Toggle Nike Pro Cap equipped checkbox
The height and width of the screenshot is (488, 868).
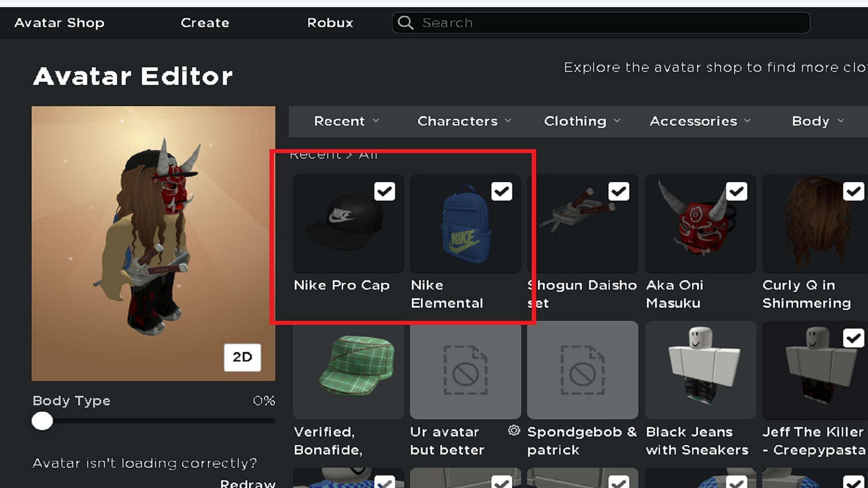pos(384,191)
